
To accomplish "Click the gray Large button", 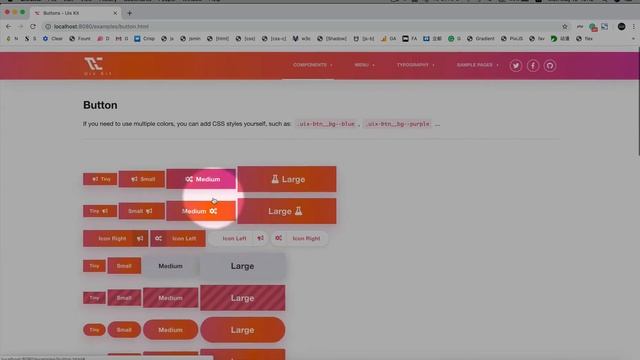I will click(242, 266).
